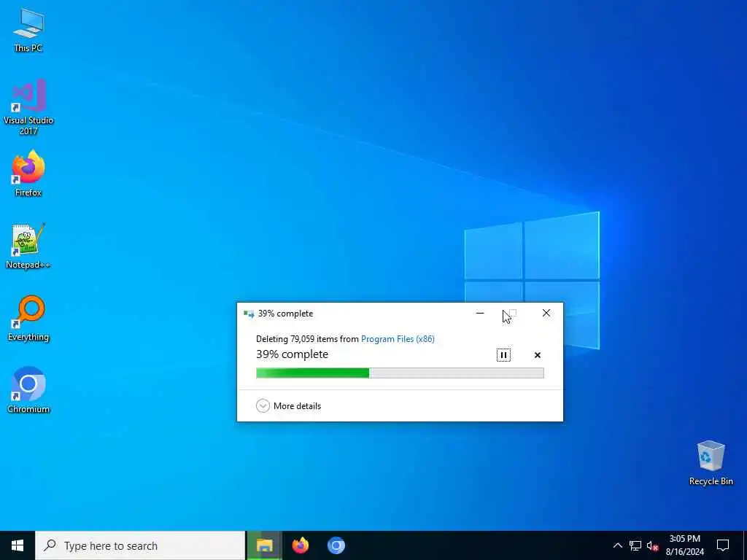Pause the delete operation

503,355
